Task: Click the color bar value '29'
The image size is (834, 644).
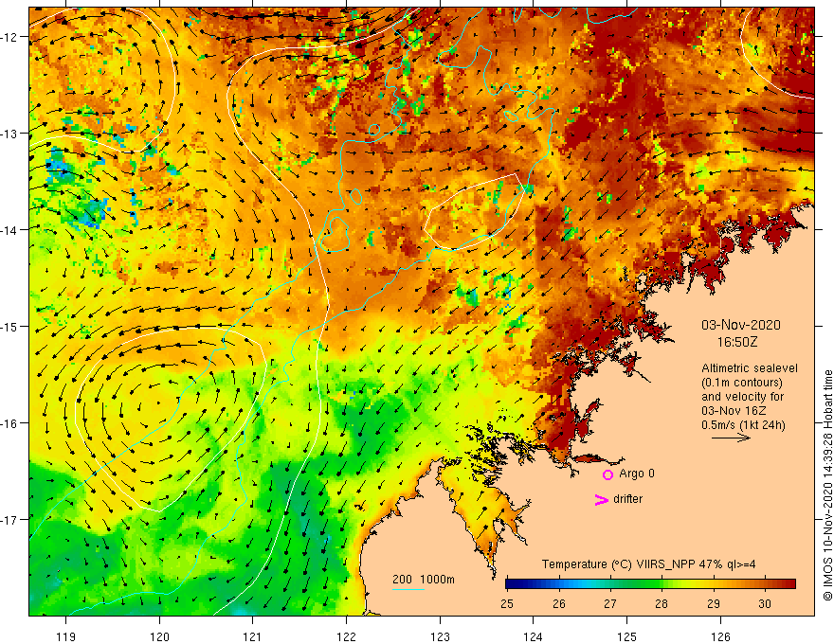Action: 714,603
